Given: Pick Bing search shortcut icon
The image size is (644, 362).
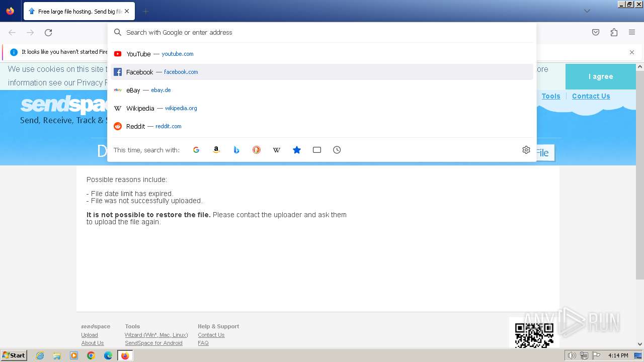Looking at the screenshot, I should click(236, 150).
